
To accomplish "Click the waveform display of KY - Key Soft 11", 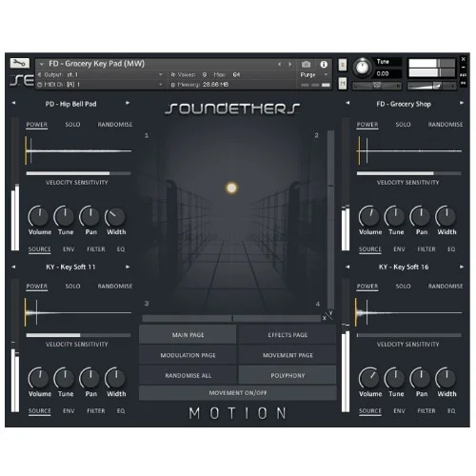I will 78,312.
